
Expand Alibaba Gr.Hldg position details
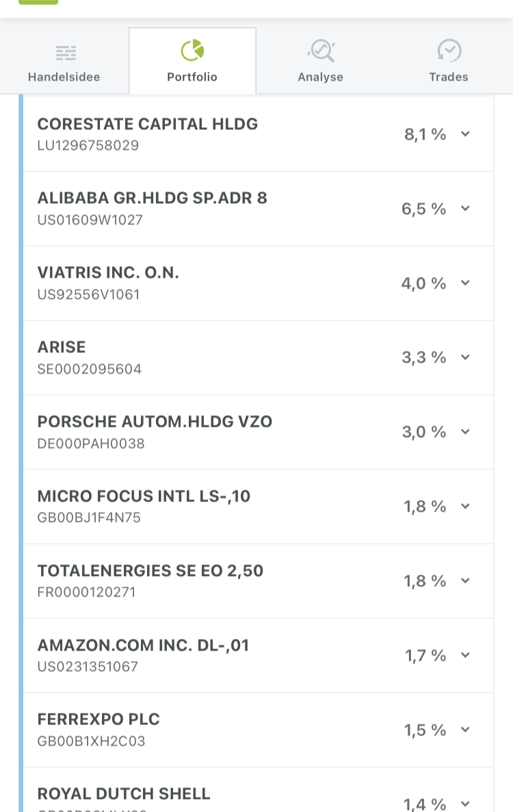pyautogui.click(x=465, y=209)
